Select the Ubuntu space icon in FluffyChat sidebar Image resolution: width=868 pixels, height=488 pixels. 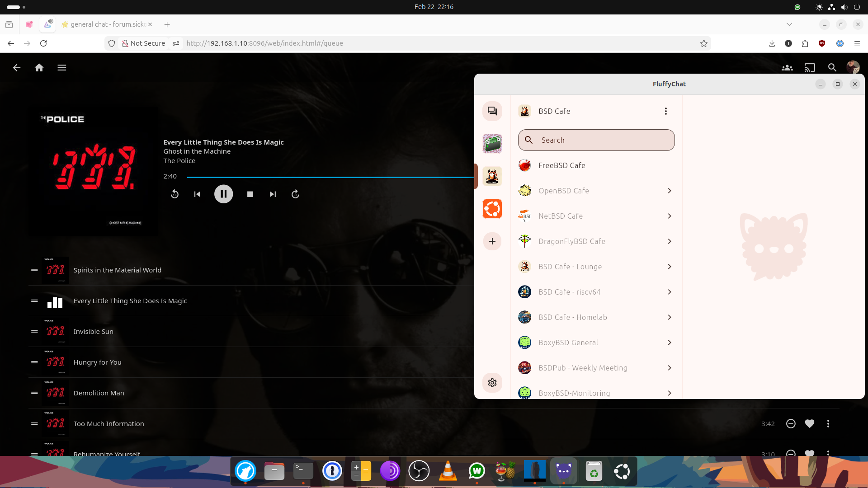[x=492, y=208]
